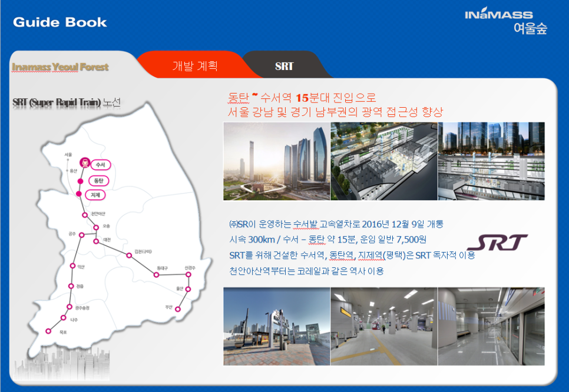
Task: Click the 울산 station circle marker
Action: [x=188, y=289]
